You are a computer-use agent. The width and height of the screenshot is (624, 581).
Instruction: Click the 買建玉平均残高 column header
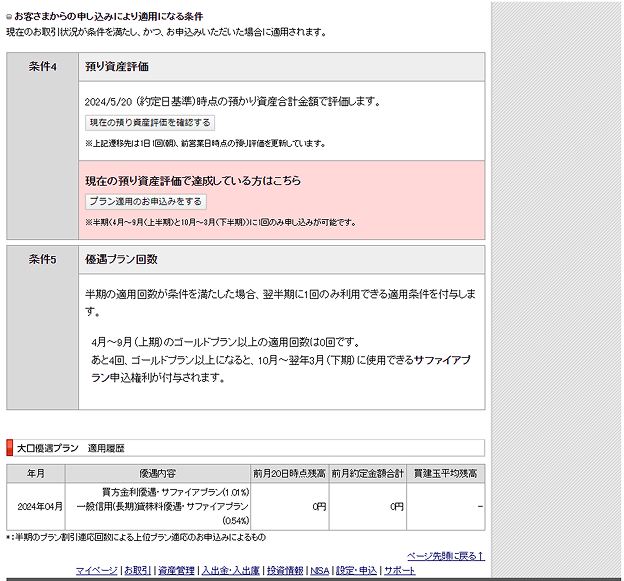447,474
